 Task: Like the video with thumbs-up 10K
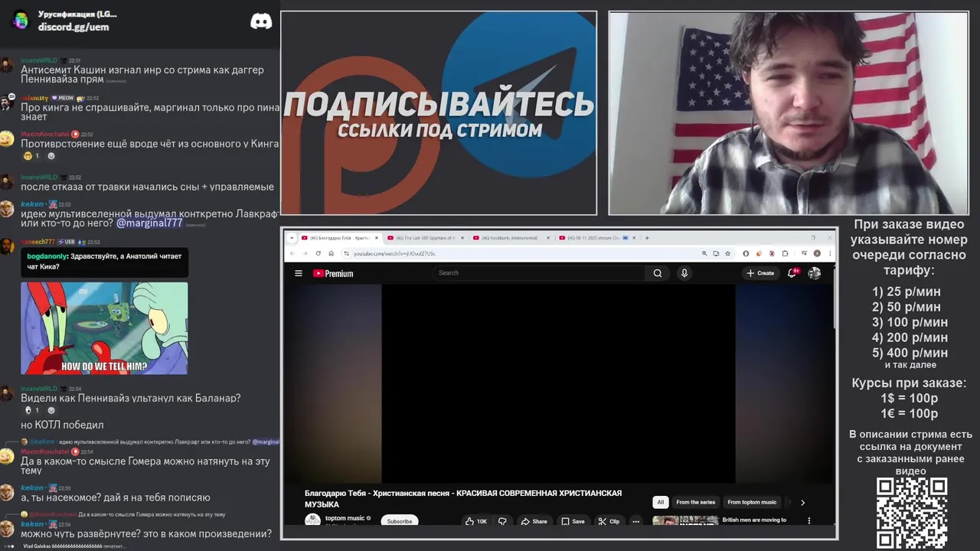(475, 521)
